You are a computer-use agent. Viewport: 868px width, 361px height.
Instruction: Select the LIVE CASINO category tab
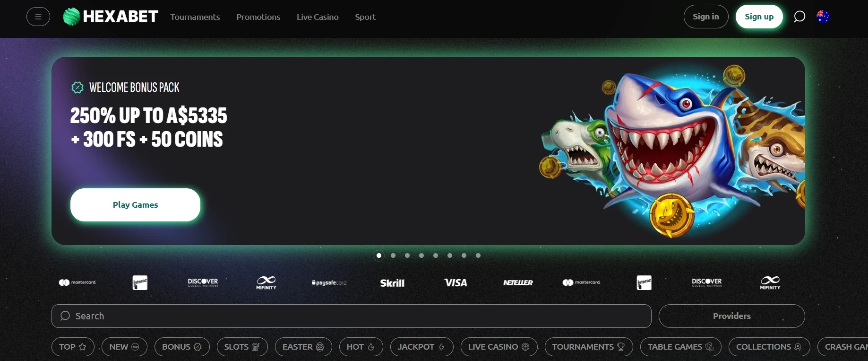point(499,347)
